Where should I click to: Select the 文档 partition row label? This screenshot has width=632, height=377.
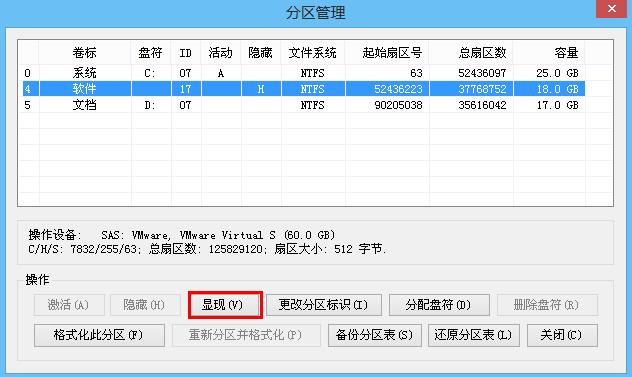pos(85,105)
